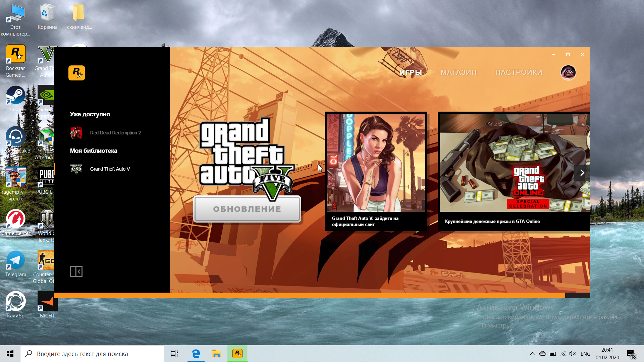Click the Rockstar Games logo in launcher sidebar

pyautogui.click(x=76, y=73)
